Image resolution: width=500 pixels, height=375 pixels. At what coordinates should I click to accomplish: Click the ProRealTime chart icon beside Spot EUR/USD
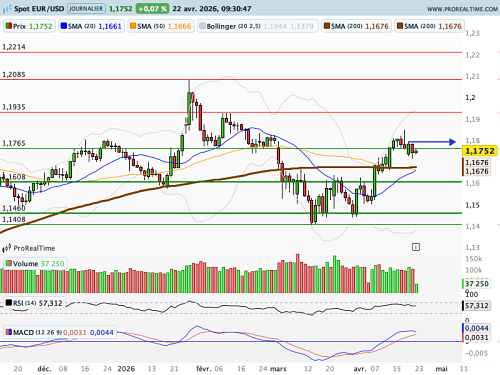[7, 9]
